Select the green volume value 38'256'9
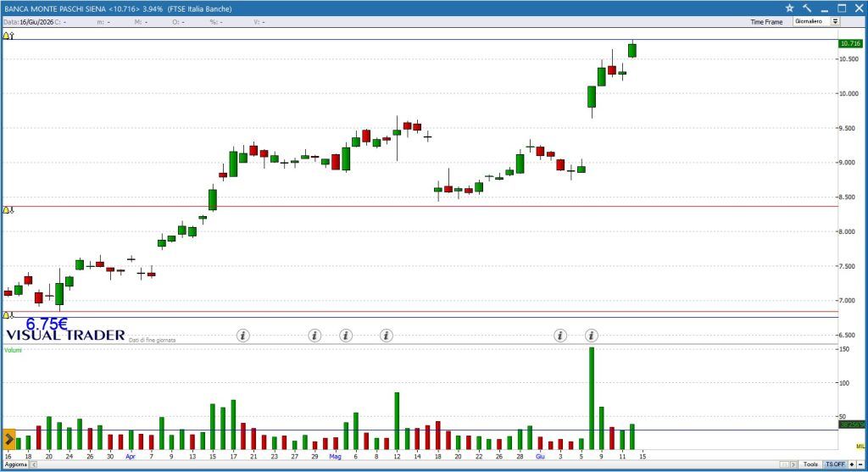The height and width of the screenshot is (472, 868). [851, 425]
